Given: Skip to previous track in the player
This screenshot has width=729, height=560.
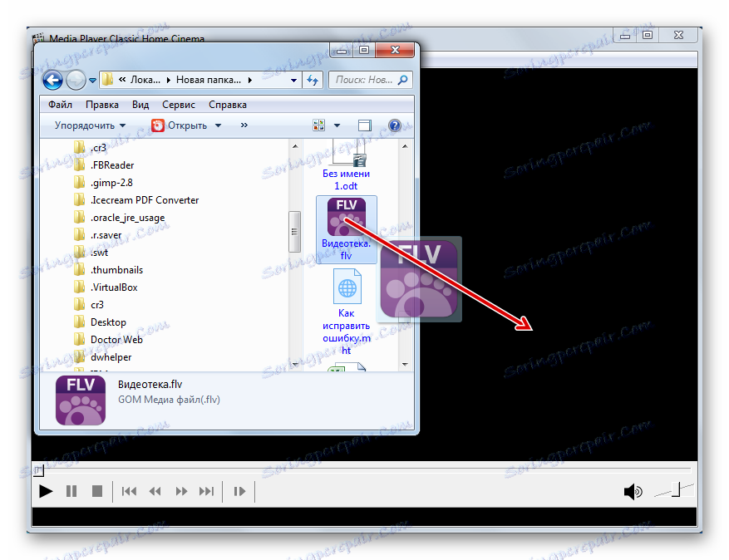Looking at the screenshot, I should click(x=129, y=491).
